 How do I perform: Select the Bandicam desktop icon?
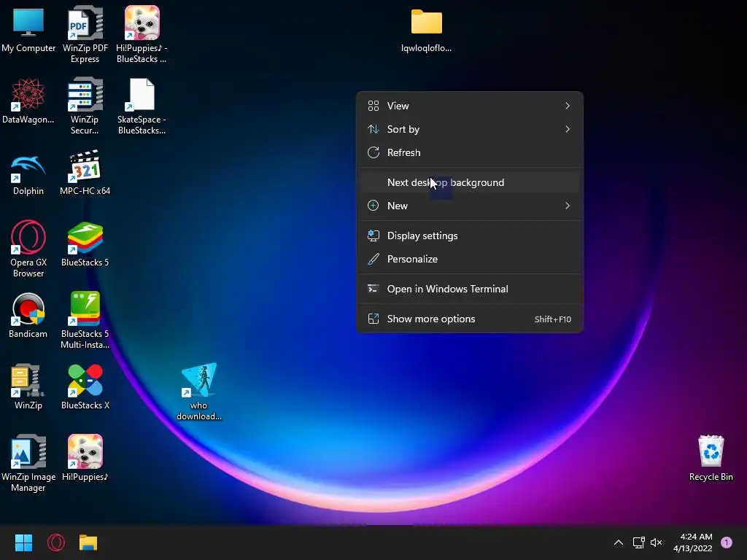click(x=28, y=315)
